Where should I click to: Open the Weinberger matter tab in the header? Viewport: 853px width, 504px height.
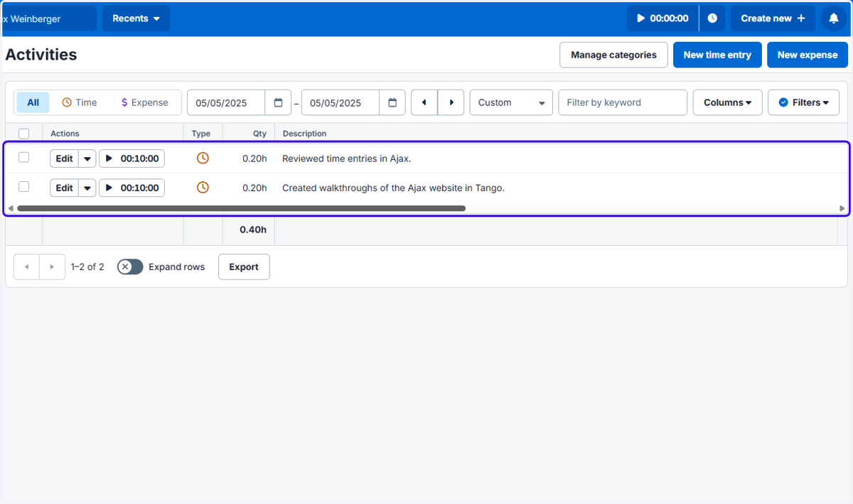tap(48, 18)
